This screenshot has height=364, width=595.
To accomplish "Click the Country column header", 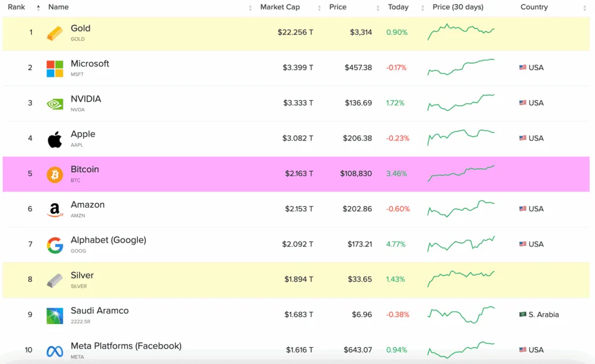I will (534, 7).
